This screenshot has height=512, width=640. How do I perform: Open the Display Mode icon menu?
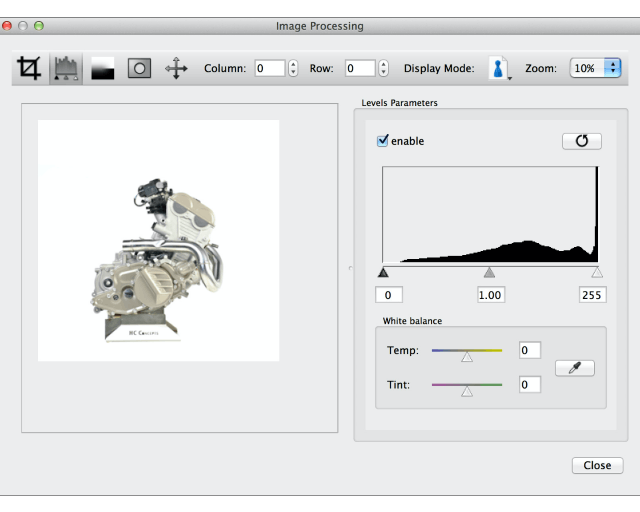499,68
